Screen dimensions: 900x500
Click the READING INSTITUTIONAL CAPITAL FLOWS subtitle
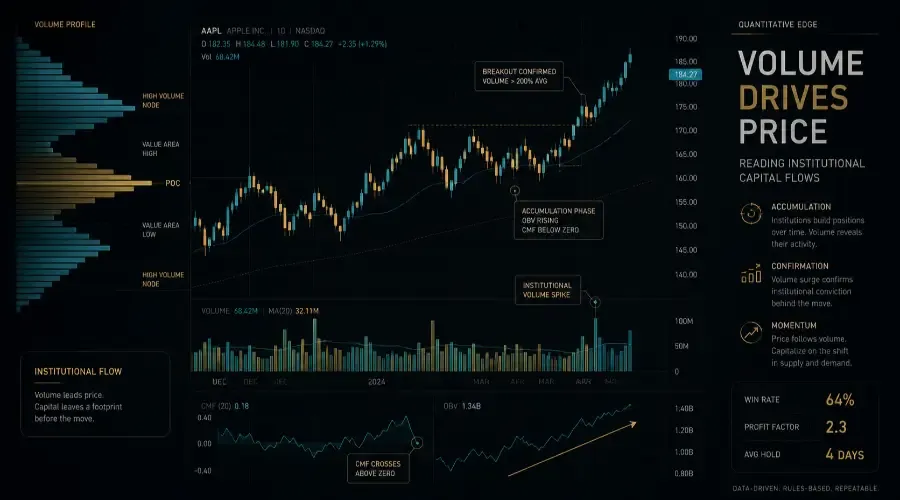click(802, 170)
